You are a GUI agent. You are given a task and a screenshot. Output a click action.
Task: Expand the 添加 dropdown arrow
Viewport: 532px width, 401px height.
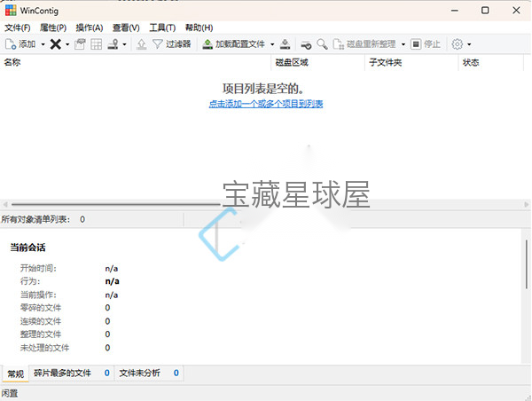pos(43,44)
